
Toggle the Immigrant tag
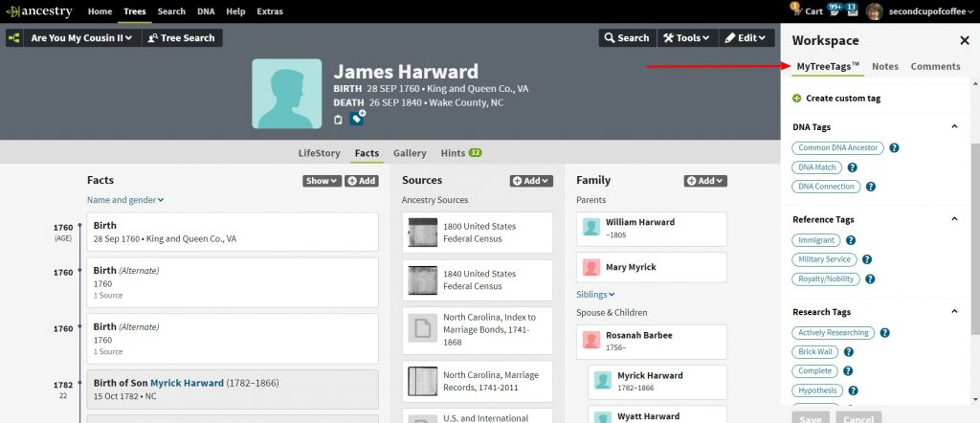click(816, 240)
